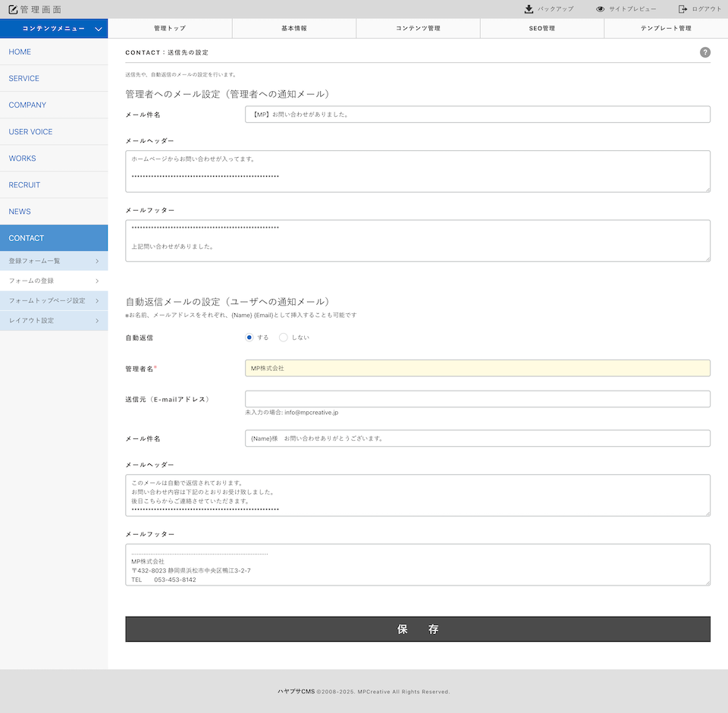728x713 pixels.
Task: Select the auto-reply しない radio button
Action: (x=284, y=338)
